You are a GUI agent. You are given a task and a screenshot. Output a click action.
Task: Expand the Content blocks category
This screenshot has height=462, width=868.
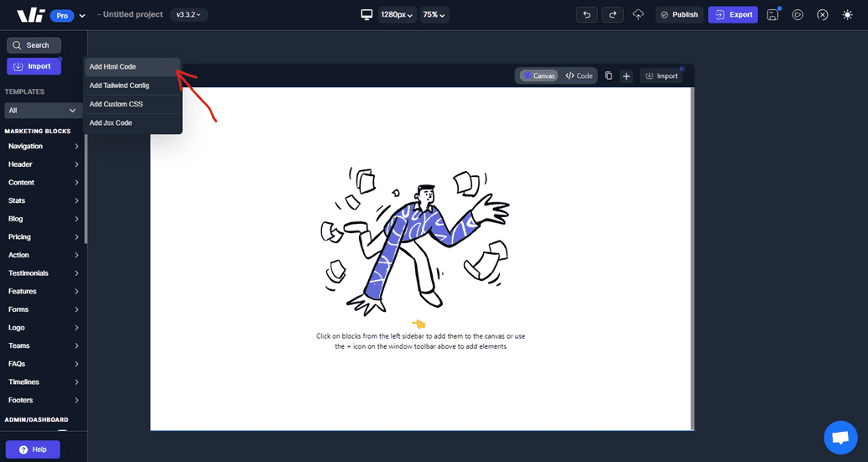coord(43,183)
